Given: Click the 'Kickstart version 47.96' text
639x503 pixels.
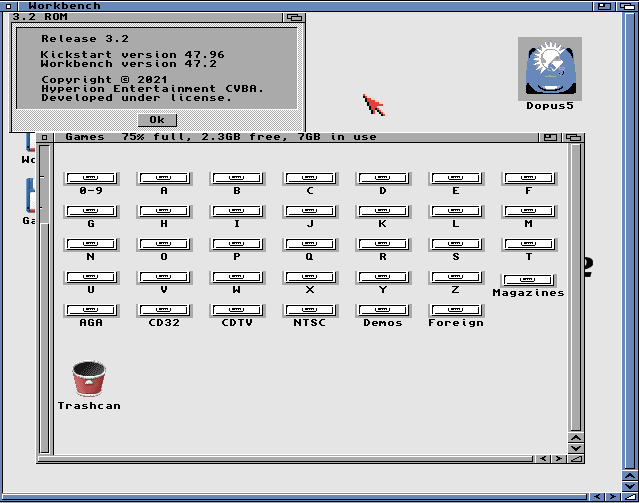Looking at the screenshot, I should (x=132, y=55).
